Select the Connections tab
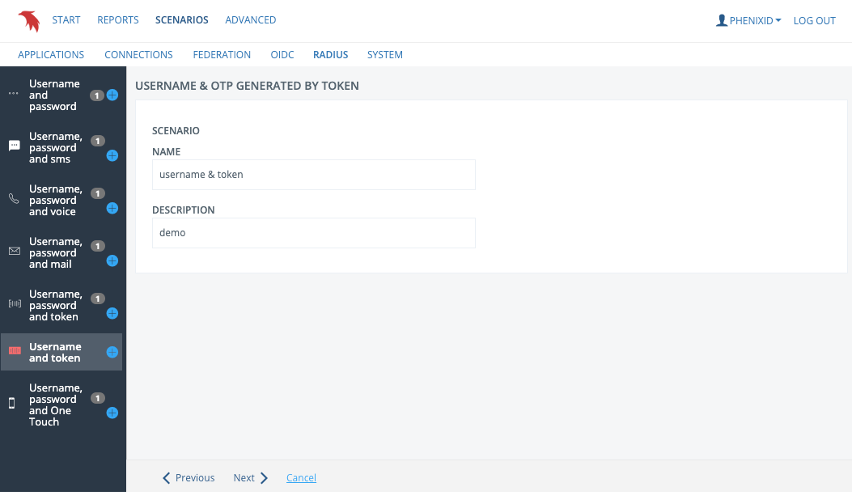852x504 pixels. pyautogui.click(x=138, y=55)
